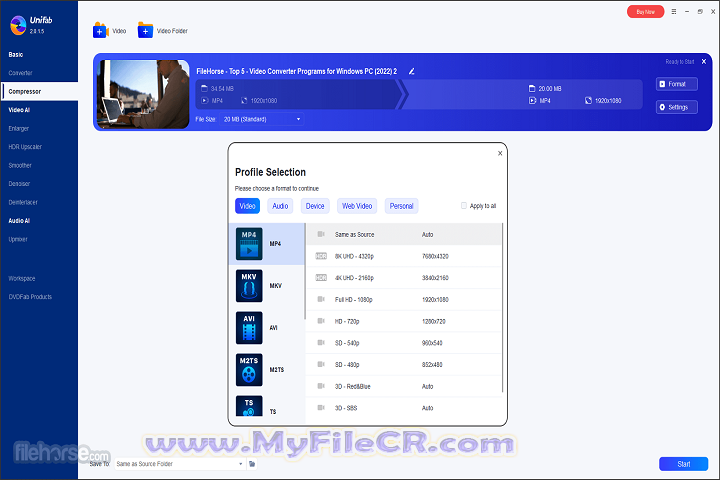
Task: Switch to the Video tab
Action: (248, 206)
